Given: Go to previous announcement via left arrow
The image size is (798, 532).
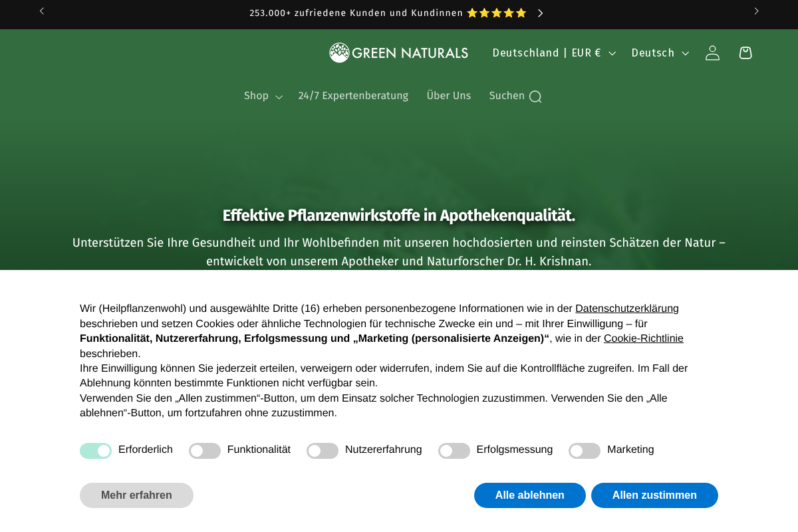Looking at the screenshot, I should point(41,11).
